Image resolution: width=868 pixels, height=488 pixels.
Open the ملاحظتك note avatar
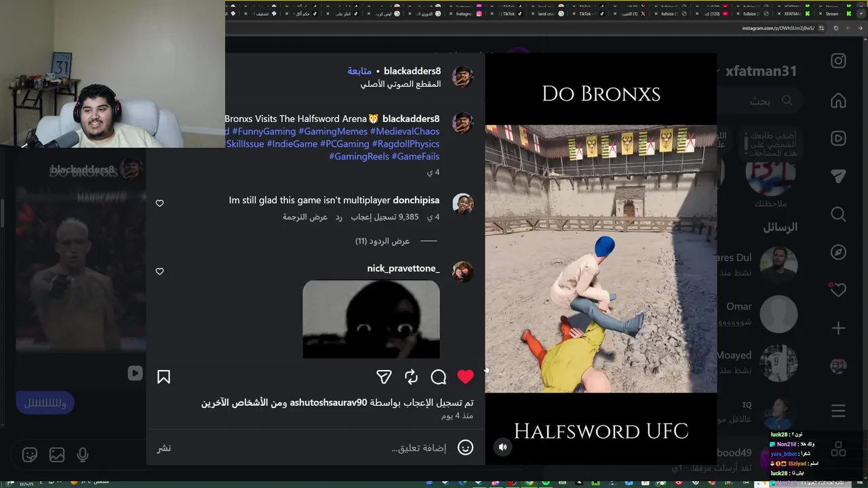771,173
